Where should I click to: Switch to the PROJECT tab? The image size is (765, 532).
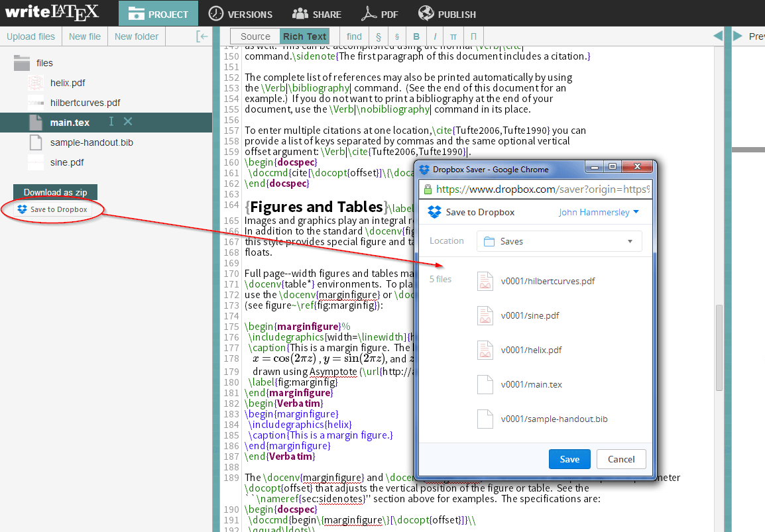tap(158, 13)
